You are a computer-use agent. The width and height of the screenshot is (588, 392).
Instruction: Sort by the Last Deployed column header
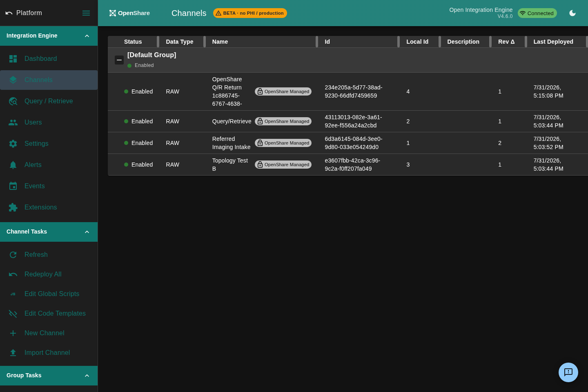tap(553, 42)
